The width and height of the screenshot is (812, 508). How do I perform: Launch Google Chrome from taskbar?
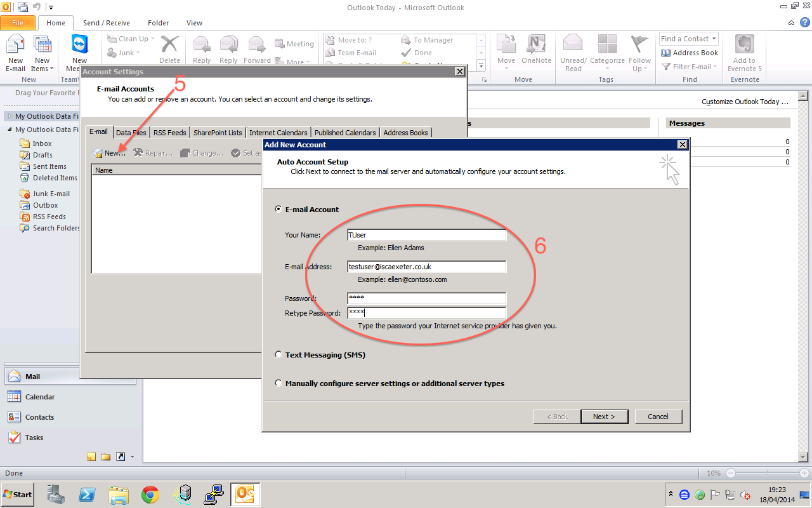150,494
